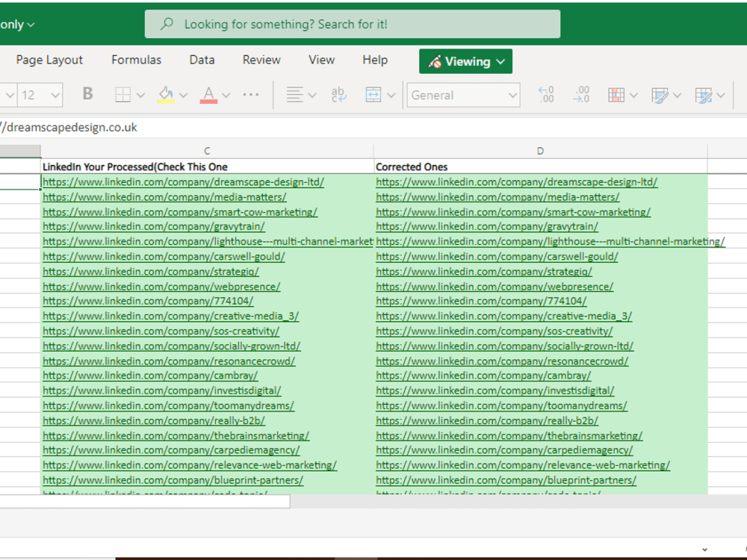The width and height of the screenshot is (747, 560).
Task: Open dreamscape-design-ltd link in column C
Action: click(184, 182)
